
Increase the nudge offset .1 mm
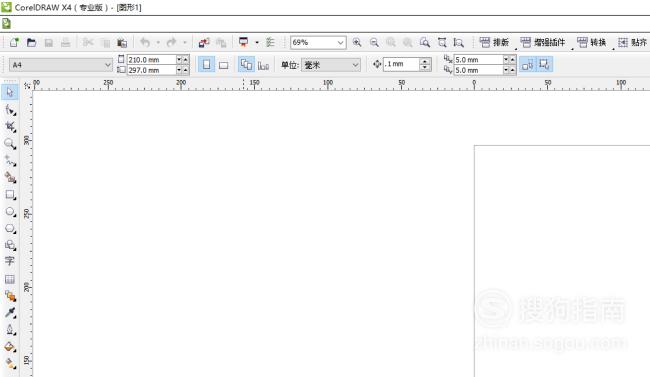pos(425,61)
